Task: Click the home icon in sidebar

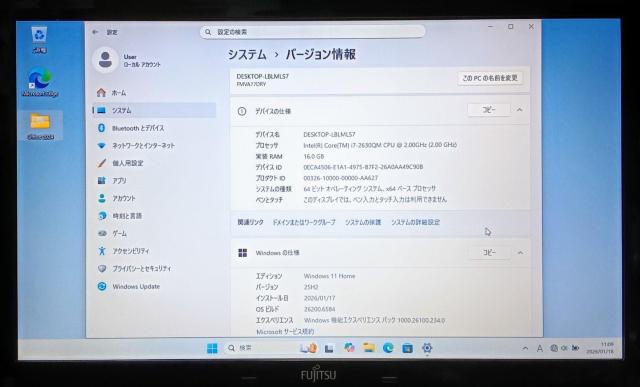Action: [x=101, y=93]
